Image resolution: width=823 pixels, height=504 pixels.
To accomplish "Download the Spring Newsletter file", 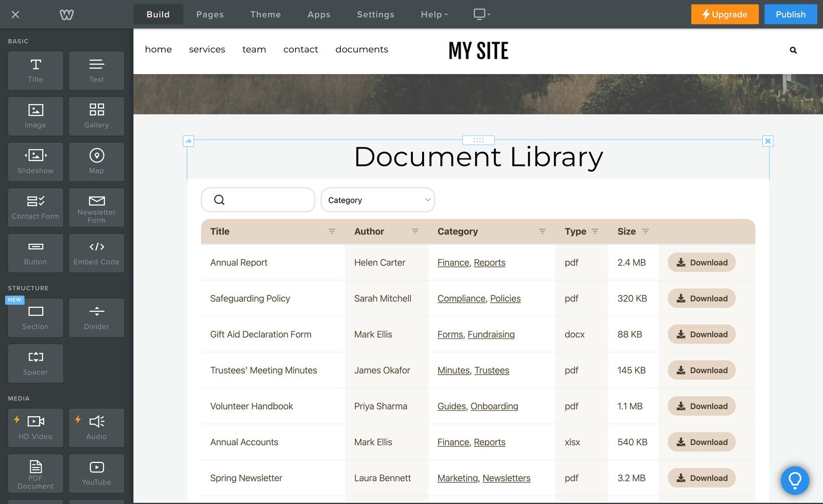I will (x=702, y=478).
